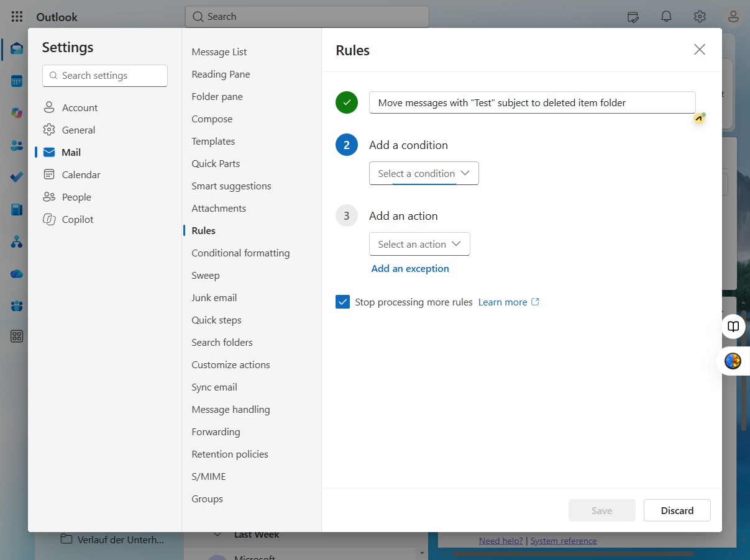Open Junk email settings
Viewport: 750px width, 560px height.
[x=214, y=297]
